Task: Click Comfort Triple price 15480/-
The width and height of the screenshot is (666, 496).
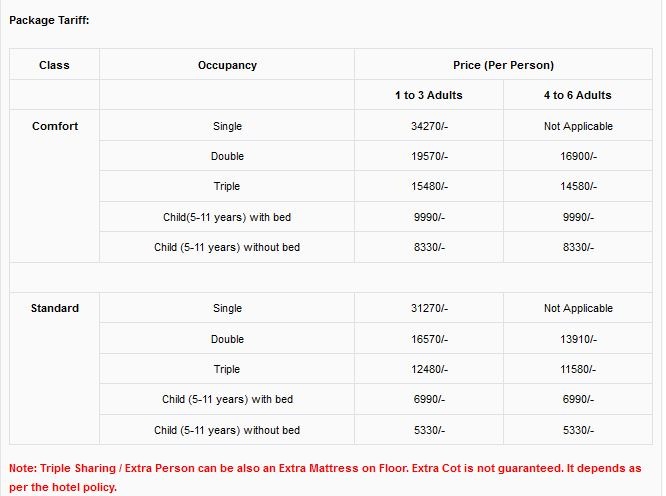Action: click(429, 186)
